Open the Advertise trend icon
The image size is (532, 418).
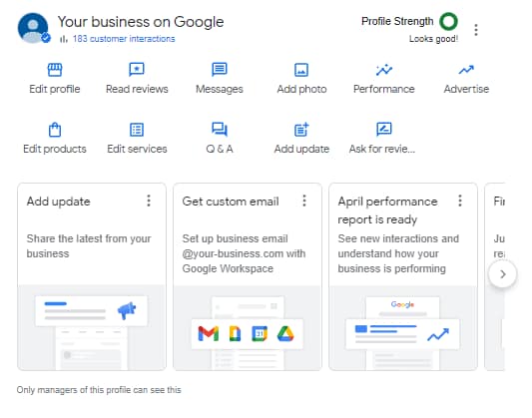coord(466,70)
